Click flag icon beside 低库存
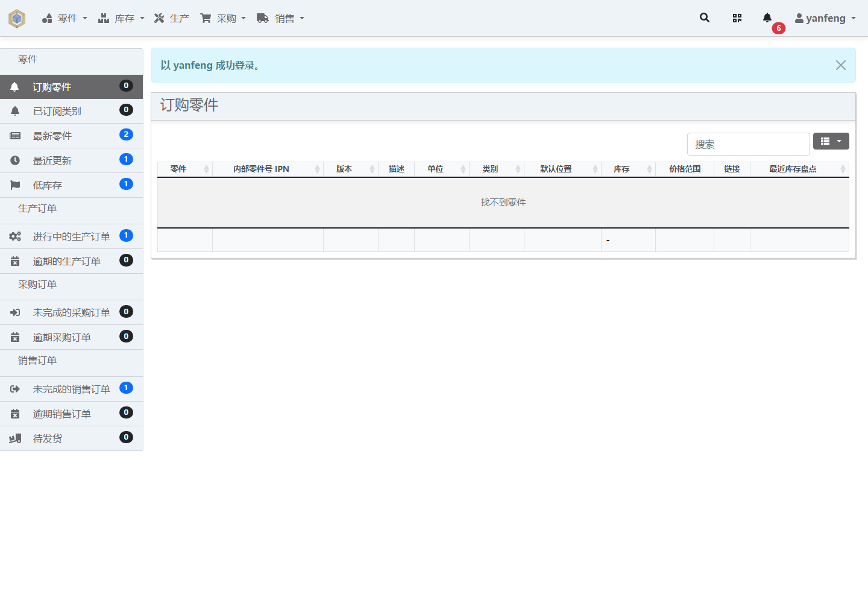868x603 pixels. (15, 185)
